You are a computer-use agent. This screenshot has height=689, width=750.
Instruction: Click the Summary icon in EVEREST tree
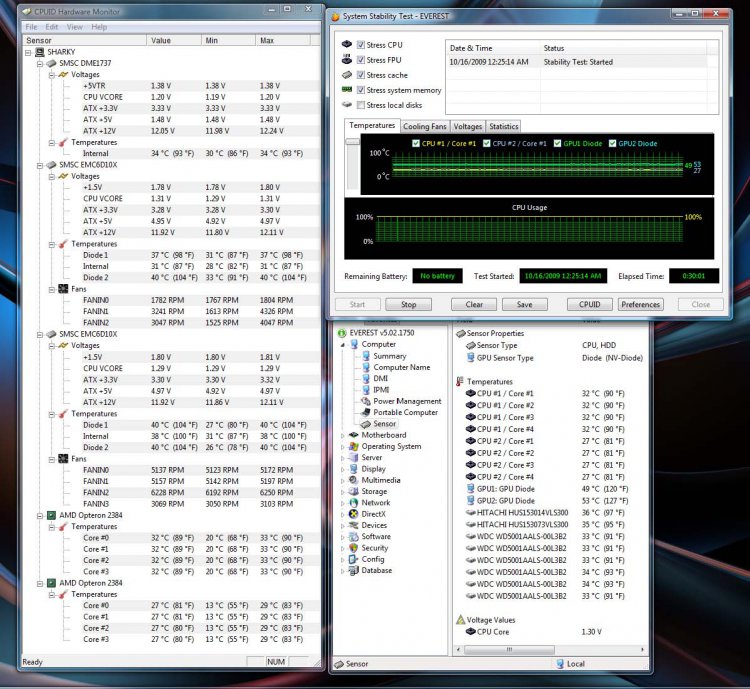coord(366,356)
